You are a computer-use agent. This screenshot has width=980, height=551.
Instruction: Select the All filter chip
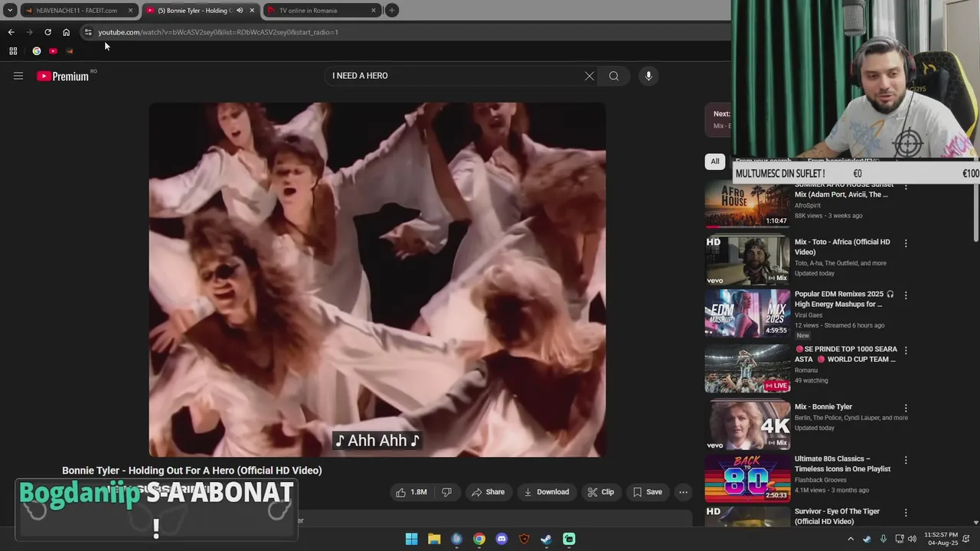(x=715, y=161)
